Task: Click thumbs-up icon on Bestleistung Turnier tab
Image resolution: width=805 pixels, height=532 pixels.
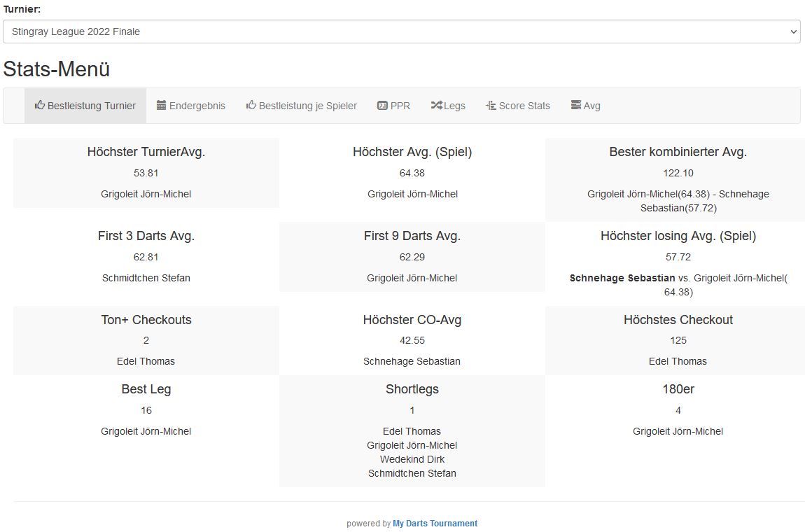Action: tap(40, 106)
